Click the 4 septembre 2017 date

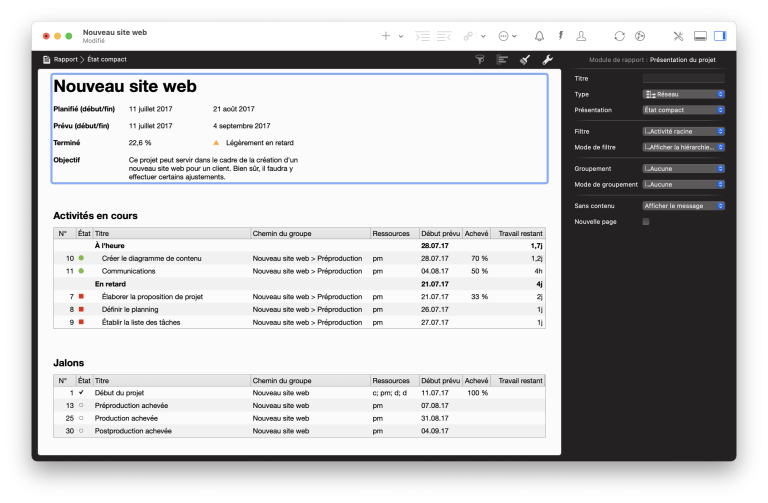point(241,126)
